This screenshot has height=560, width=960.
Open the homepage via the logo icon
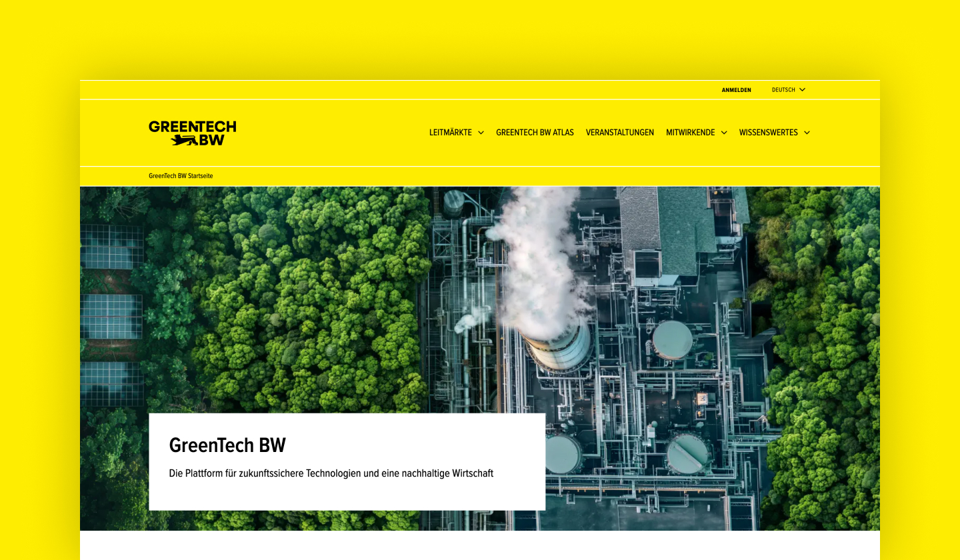tap(192, 132)
